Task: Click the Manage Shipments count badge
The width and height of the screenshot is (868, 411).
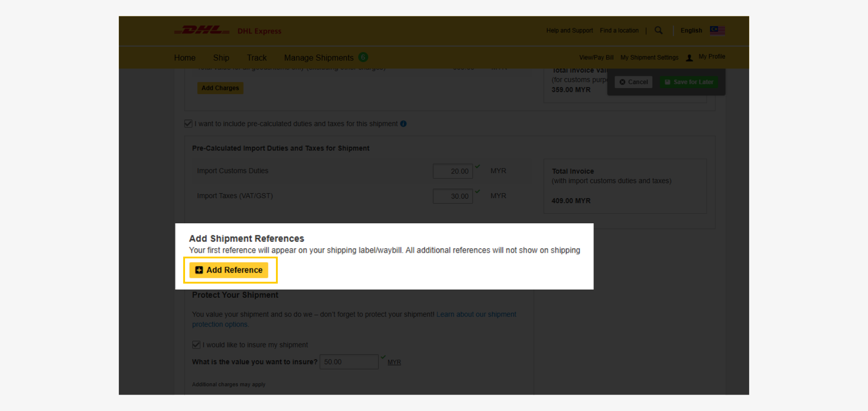Action: click(x=363, y=57)
